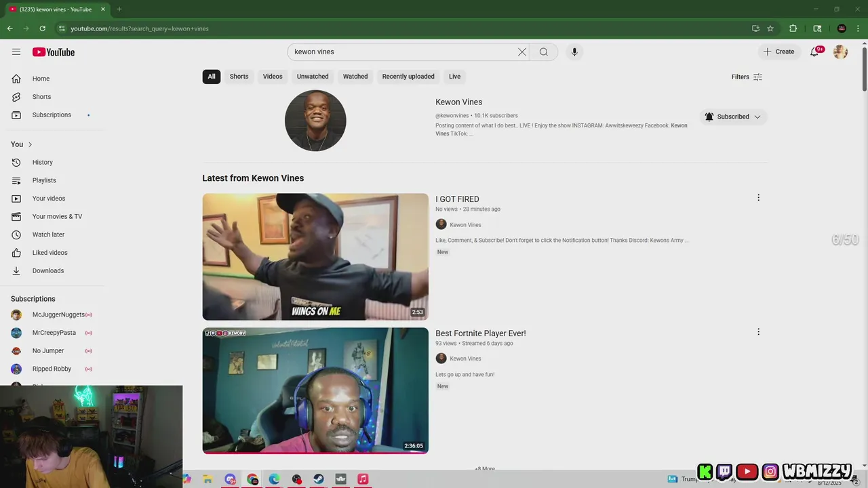This screenshot has height=488, width=868.
Task: Select the Shorts filter chip
Action: coord(239,77)
